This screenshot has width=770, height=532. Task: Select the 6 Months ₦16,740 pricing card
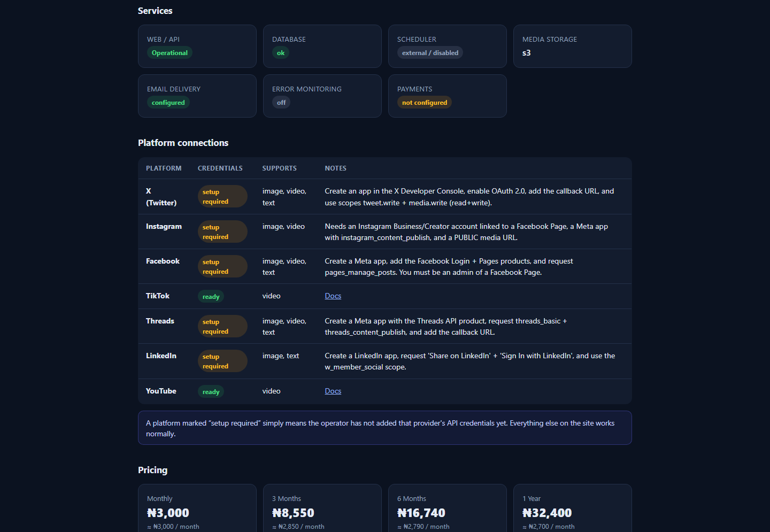pyautogui.click(x=448, y=508)
